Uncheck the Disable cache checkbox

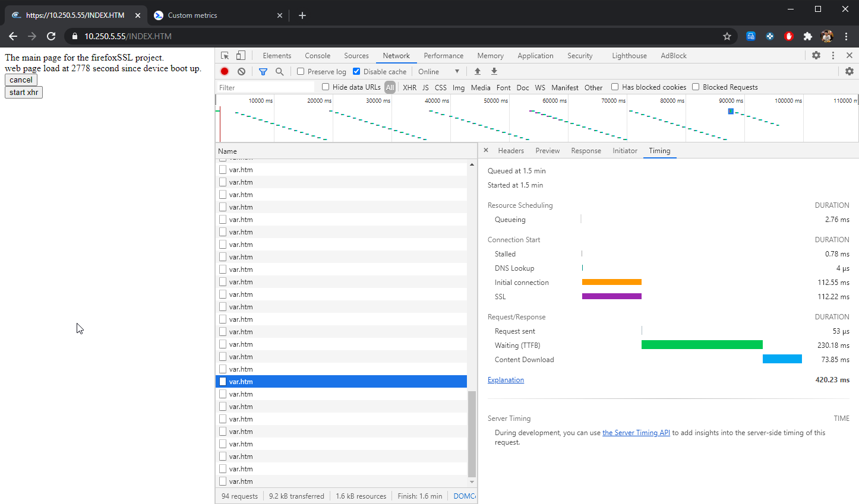tap(356, 71)
